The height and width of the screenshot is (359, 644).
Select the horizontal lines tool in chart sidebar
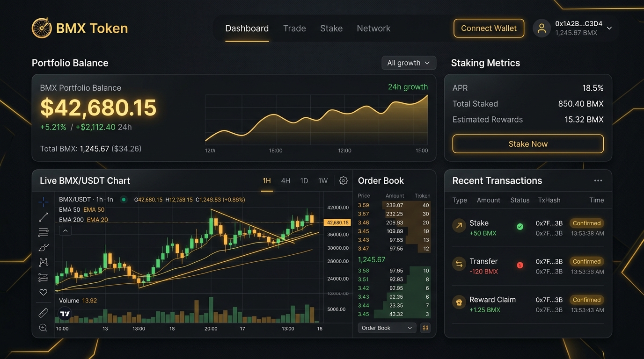coord(43,232)
